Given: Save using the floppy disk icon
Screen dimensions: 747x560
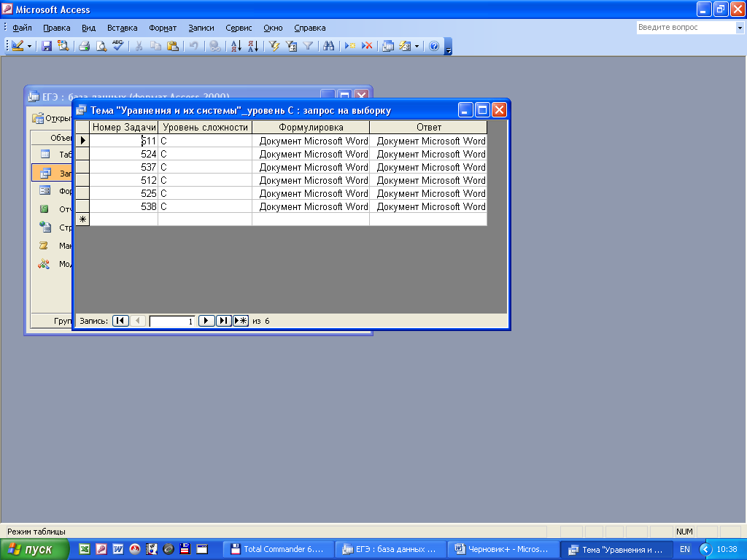Looking at the screenshot, I should pos(46,46).
